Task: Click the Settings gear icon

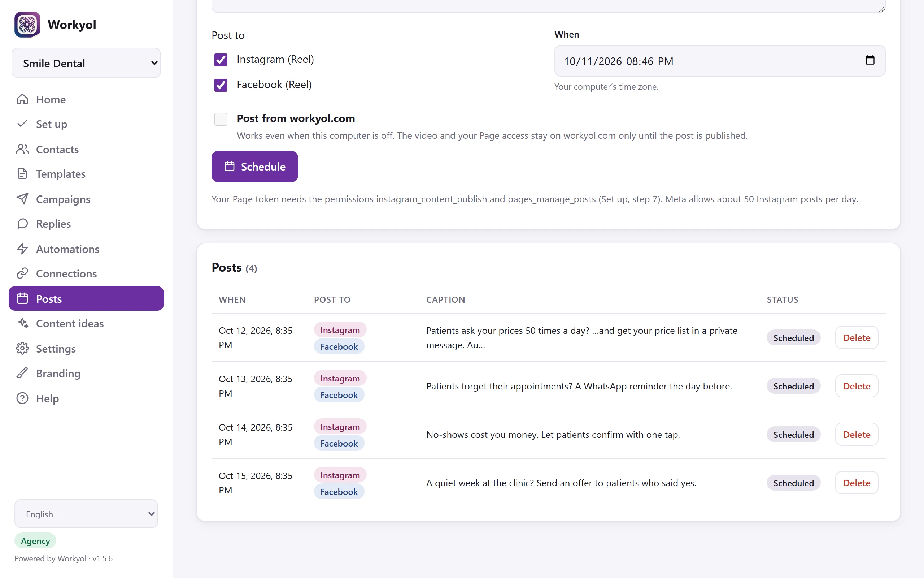Action: [x=22, y=349]
